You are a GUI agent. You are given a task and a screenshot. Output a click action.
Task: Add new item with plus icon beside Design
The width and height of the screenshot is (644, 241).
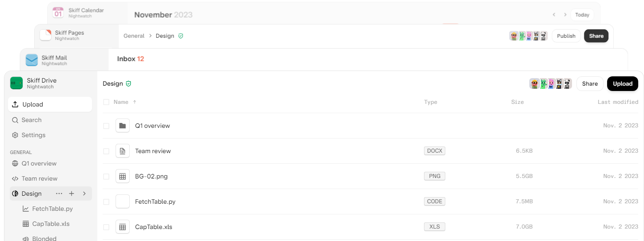tap(72, 194)
